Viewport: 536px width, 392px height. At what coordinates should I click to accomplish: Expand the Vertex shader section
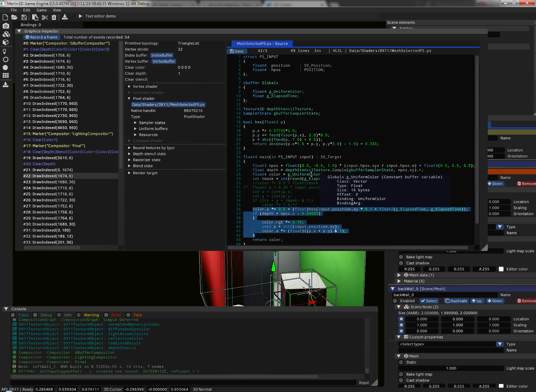[x=129, y=86]
